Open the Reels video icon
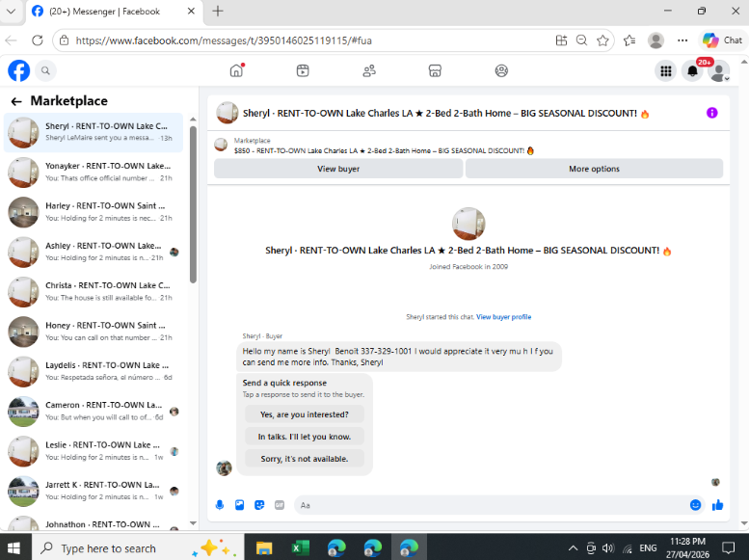Screen dimensions: 749x560 (x=303, y=70)
